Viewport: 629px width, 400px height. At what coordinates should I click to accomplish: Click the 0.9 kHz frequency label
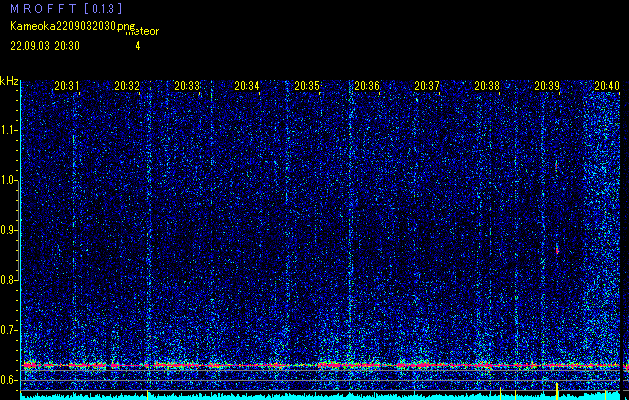pyautogui.click(x=9, y=230)
